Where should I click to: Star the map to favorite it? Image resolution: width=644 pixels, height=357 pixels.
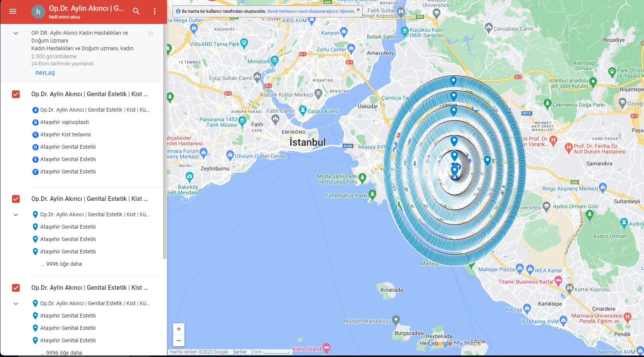click(x=150, y=34)
